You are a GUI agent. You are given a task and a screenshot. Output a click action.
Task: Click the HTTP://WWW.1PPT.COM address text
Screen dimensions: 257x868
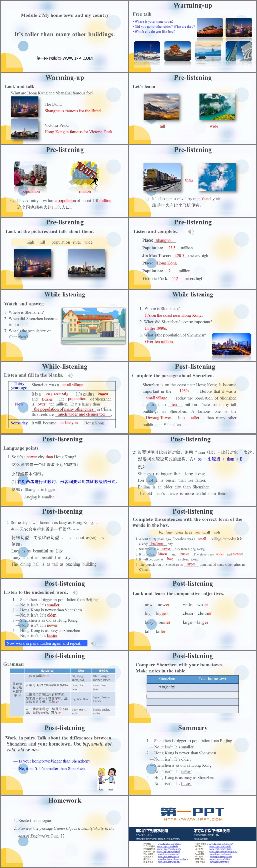[x=193, y=819]
